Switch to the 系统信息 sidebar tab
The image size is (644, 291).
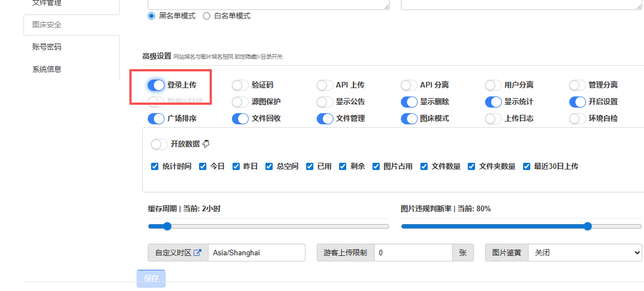coord(47,69)
